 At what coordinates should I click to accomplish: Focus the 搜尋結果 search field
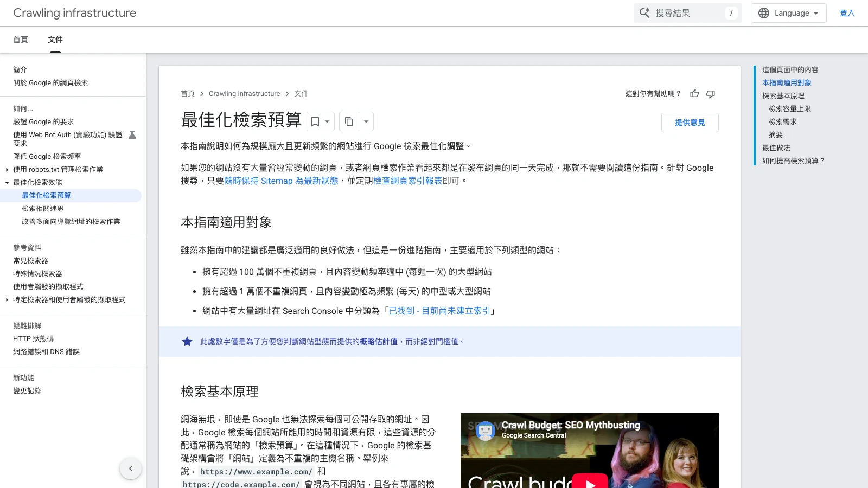pos(687,13)
